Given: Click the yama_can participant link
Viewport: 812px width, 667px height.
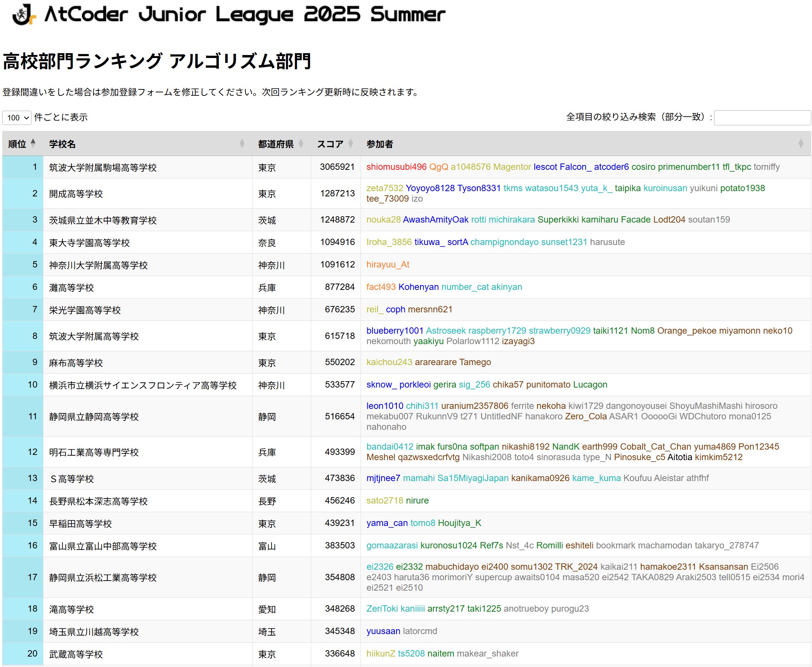Looking at the screenshot, I should (x=387, y=523).
